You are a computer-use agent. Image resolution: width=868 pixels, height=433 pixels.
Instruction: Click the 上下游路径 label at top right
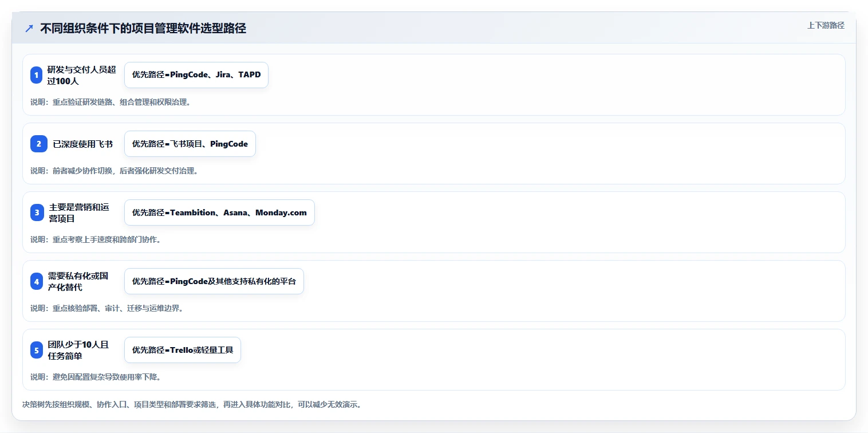pyautogui.click(x=826, y=25)
